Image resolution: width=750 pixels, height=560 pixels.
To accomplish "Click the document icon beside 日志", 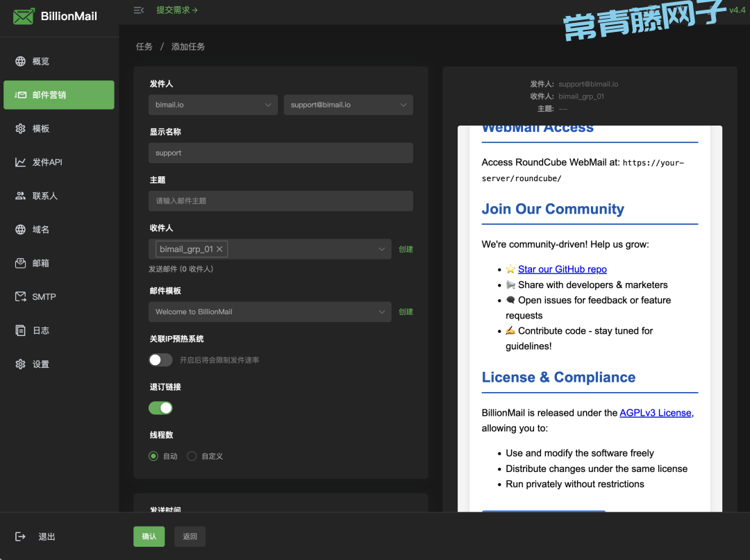I will [20, 330].
